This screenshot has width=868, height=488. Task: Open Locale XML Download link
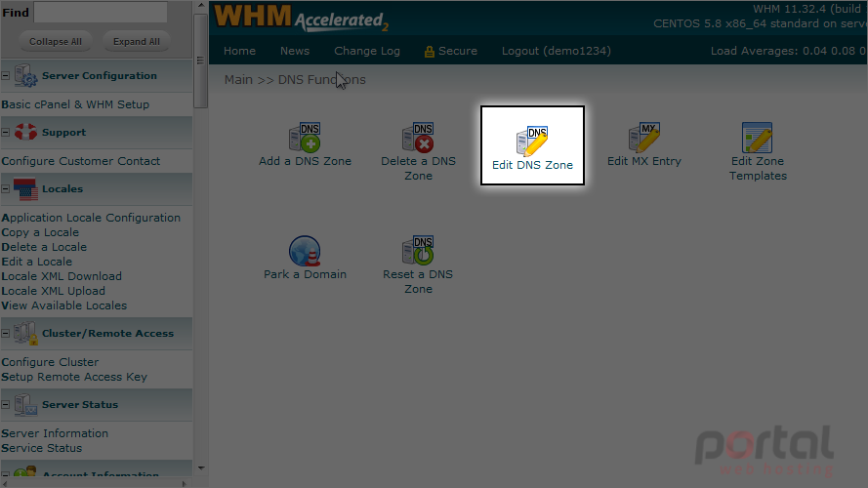[x=62, y=276]
